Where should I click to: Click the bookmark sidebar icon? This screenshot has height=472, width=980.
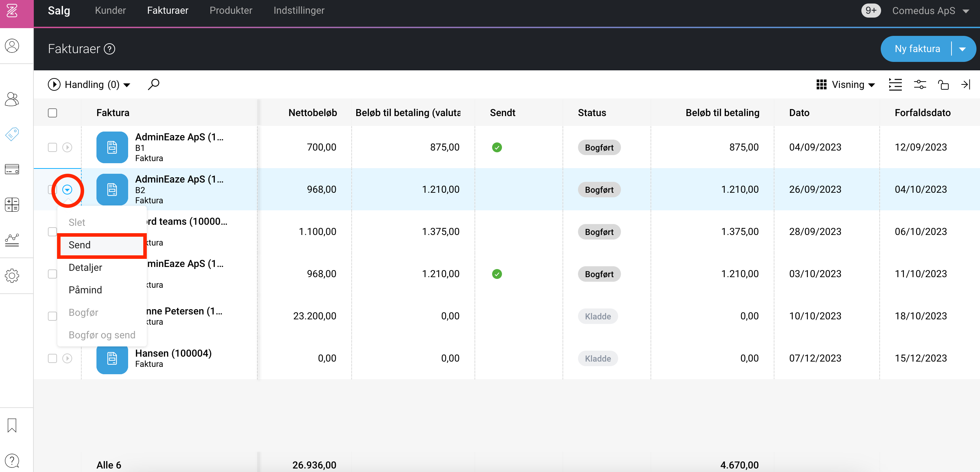tap(12, 426)
